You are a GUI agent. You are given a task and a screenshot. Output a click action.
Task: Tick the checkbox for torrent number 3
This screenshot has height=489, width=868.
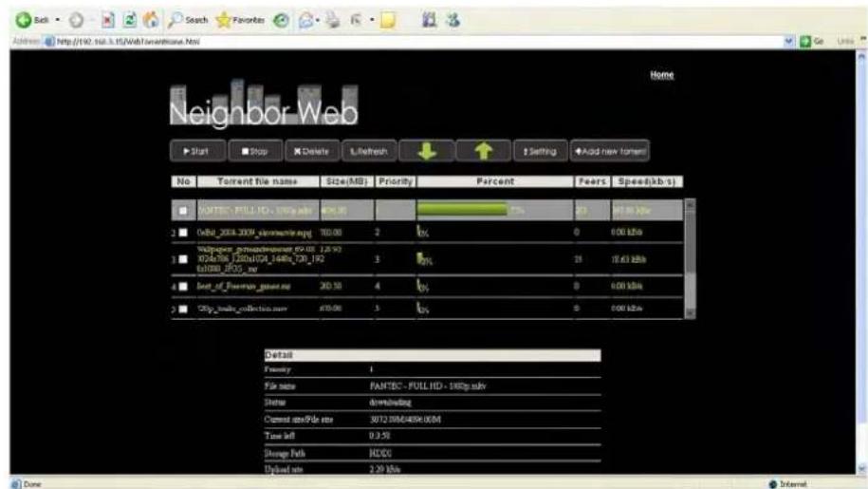pyautogui.click(x=183, y=259)
